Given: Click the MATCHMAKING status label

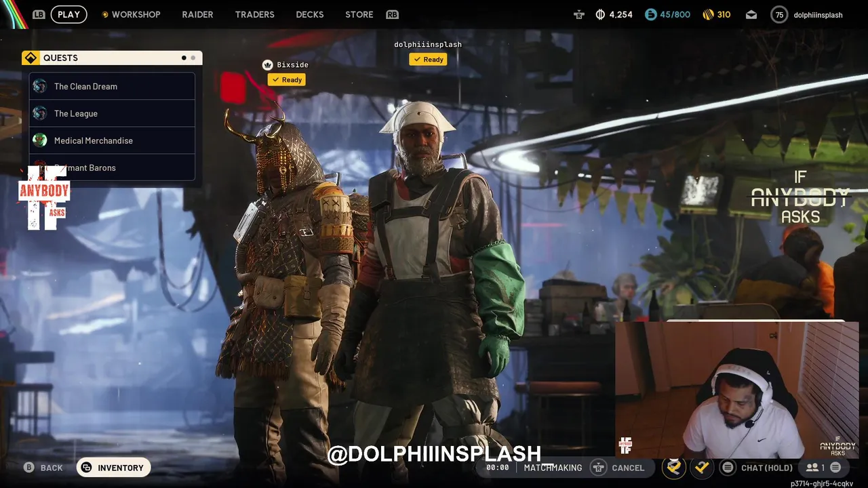Looking at the screenshot, I should click(x=553, y=468).
